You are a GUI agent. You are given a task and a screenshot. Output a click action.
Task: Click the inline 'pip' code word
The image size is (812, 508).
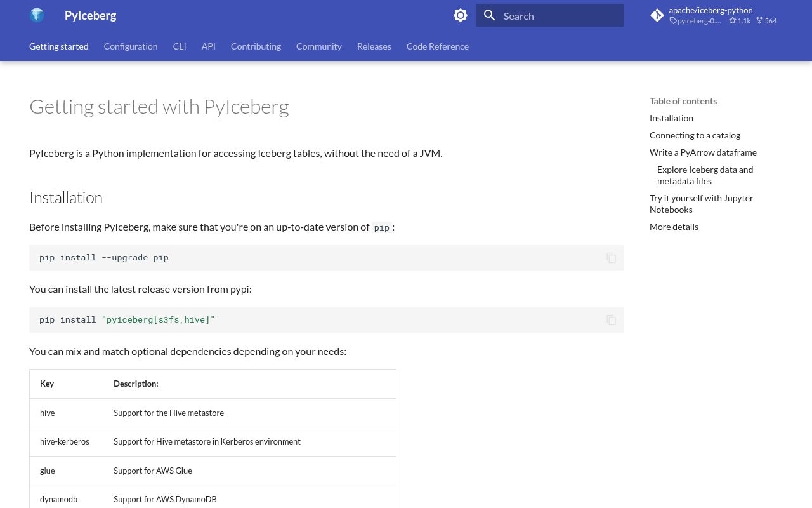point(381,227)
